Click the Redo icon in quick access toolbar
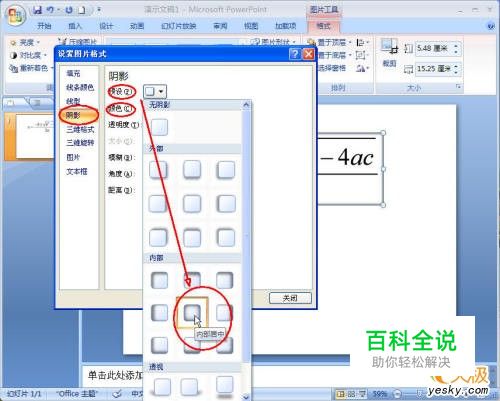500x401 pixels. (x=69, y=10)
